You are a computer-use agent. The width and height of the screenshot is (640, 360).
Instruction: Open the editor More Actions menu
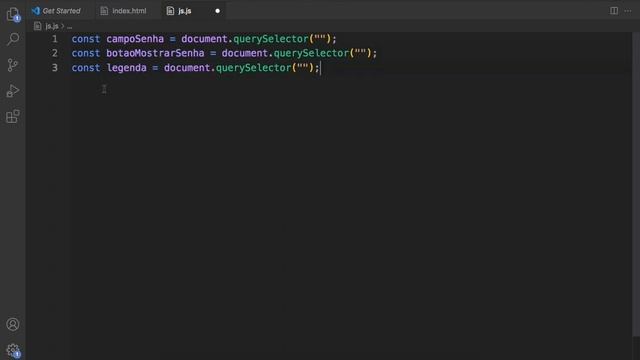(628, 11)
